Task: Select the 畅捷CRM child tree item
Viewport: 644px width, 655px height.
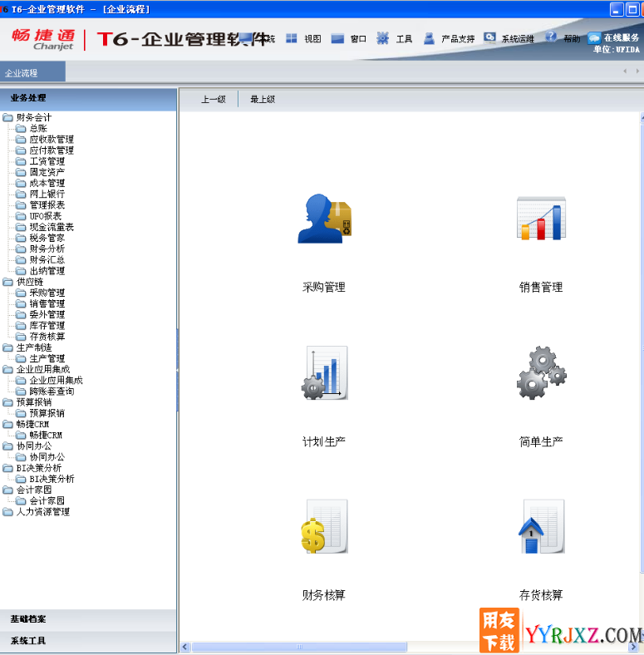Action: click(x=46, y=435)
